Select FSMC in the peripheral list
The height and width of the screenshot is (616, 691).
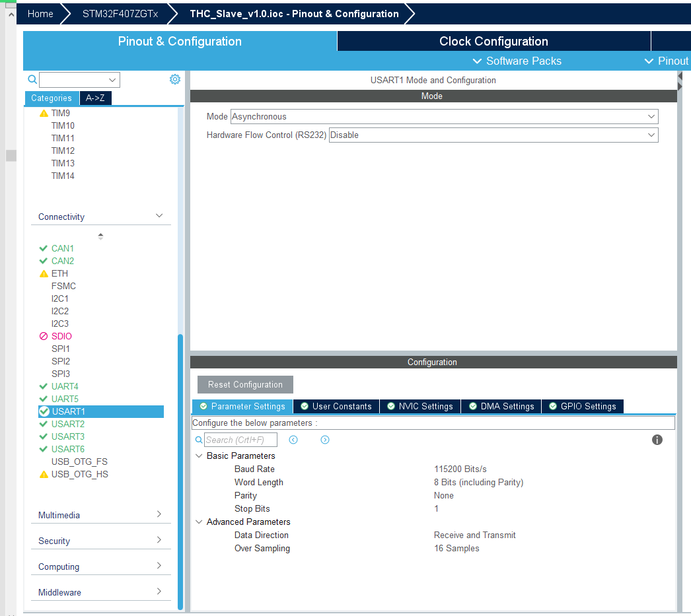pyautogui.click(x=63, y=286)
